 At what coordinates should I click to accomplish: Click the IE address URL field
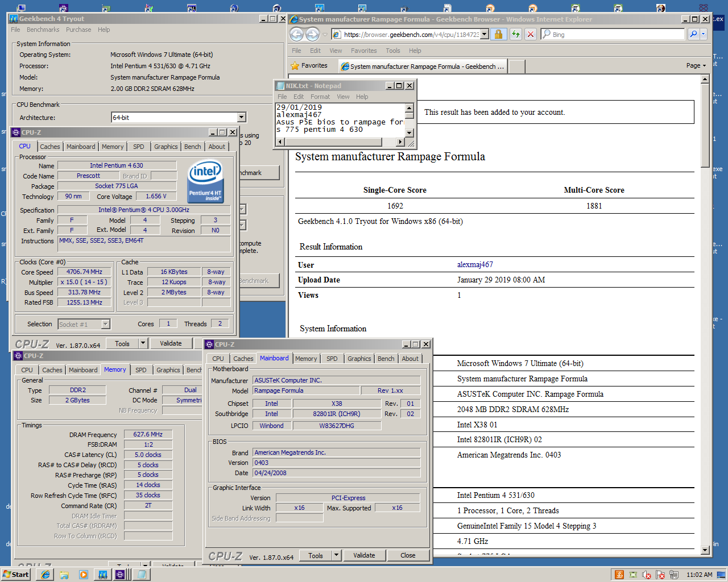click(x=411, y=35)
